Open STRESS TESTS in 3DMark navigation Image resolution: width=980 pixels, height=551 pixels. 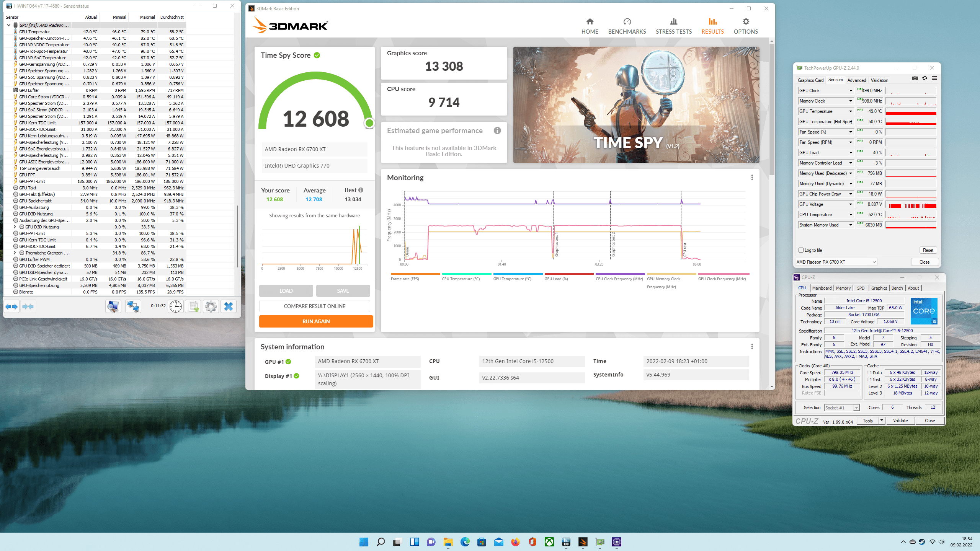674,26
